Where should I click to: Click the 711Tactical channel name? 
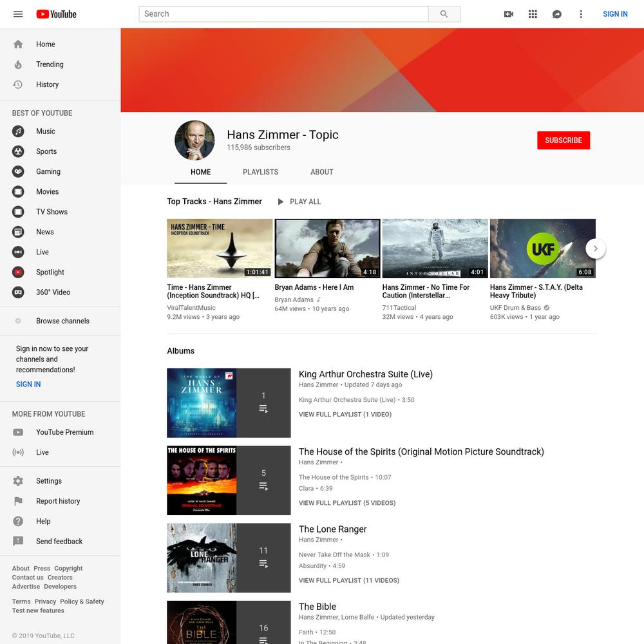coord(399,308)
